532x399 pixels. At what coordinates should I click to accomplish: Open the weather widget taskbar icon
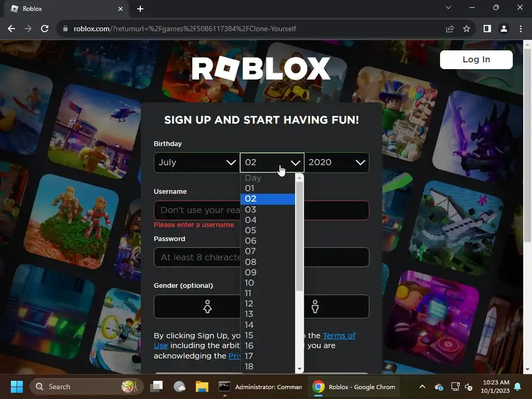click(x=179, y=387)
